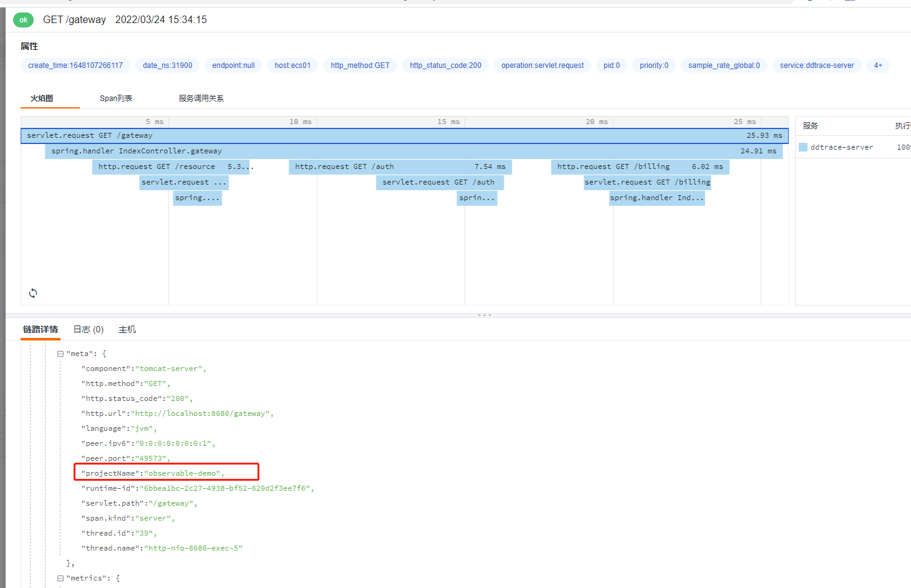Open the 日志 (0) tab
911x588 pixels.
click(x=89, y=329)
